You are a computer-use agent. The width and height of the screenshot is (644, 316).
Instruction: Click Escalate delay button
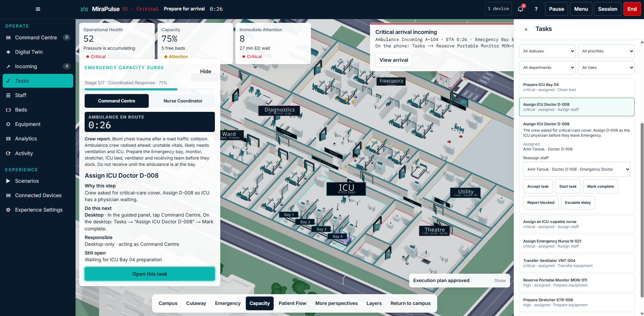(578, 203)
